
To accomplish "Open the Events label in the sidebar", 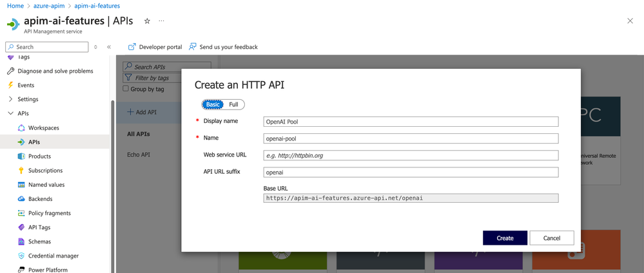I will tap(26, 85).
